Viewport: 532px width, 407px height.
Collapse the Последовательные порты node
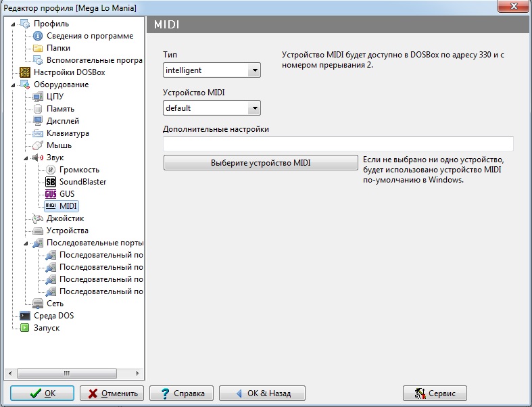pyautogui.click(x=26, y=243)
